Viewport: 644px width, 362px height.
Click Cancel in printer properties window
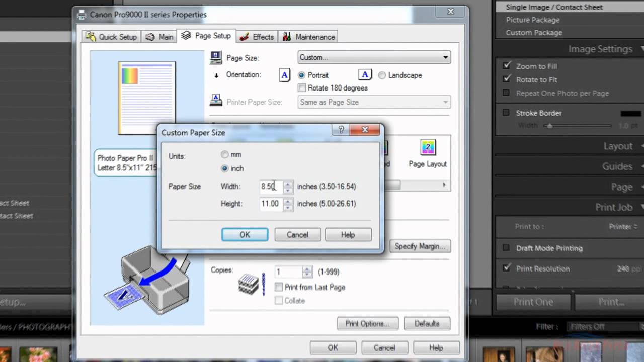pyautogui.click(x=384, y=347)
